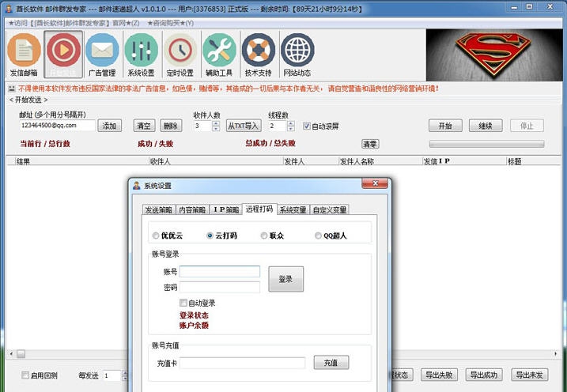Switch to the 发送策略 tab
The image size is (567, 392).
click(x=158, y=210)
